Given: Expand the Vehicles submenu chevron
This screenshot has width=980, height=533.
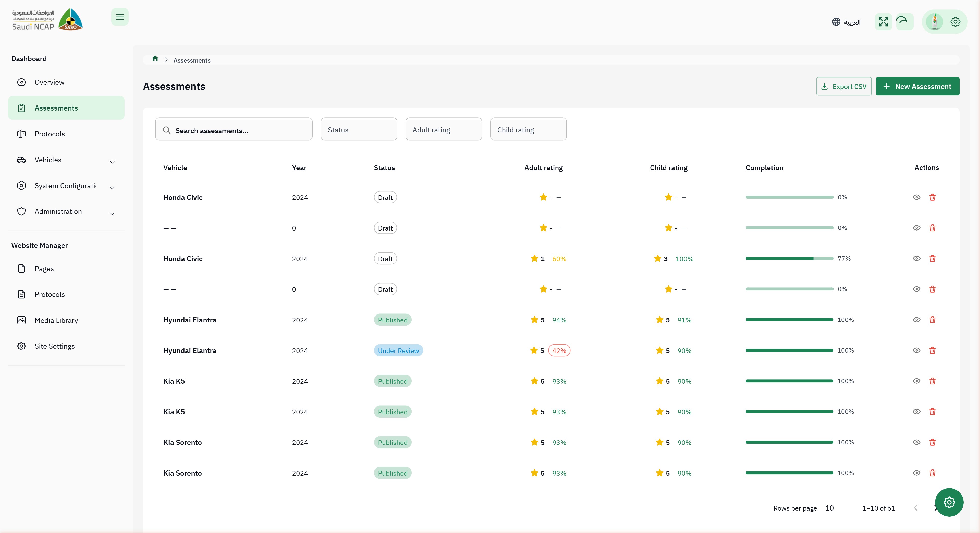Looking at the screenshot, I should click(112, 162).
